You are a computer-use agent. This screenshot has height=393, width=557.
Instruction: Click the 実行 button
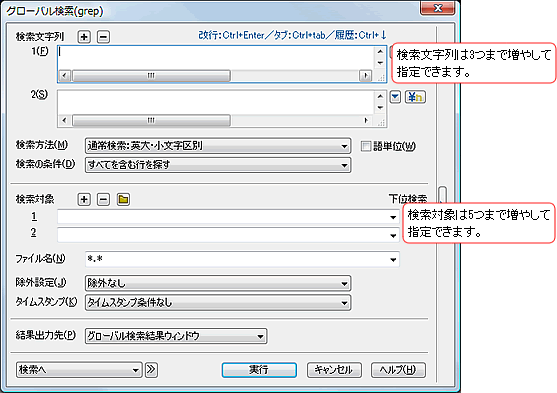[x=259, y=370]
